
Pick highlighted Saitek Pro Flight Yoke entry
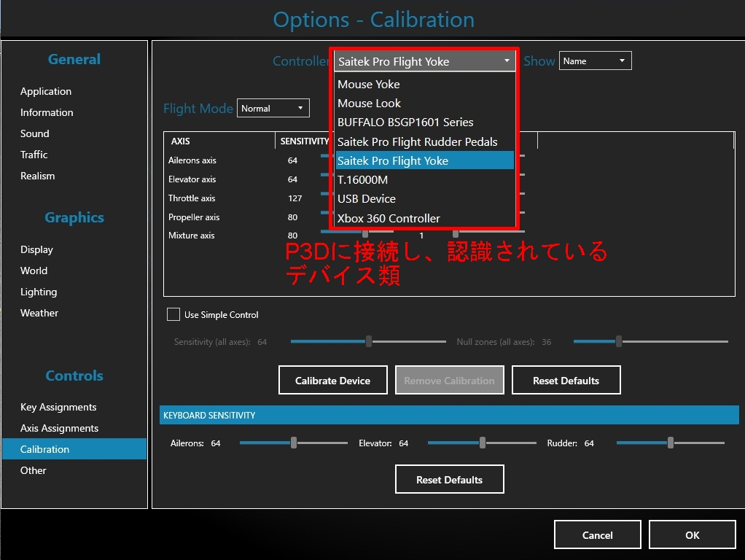coord(424,160)
